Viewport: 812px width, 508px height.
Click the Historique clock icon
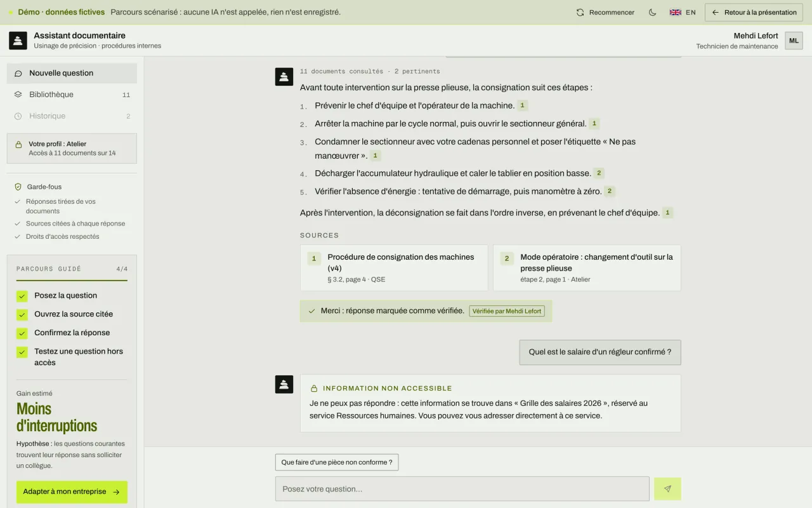pyautogui.click(x=18, y=116)
